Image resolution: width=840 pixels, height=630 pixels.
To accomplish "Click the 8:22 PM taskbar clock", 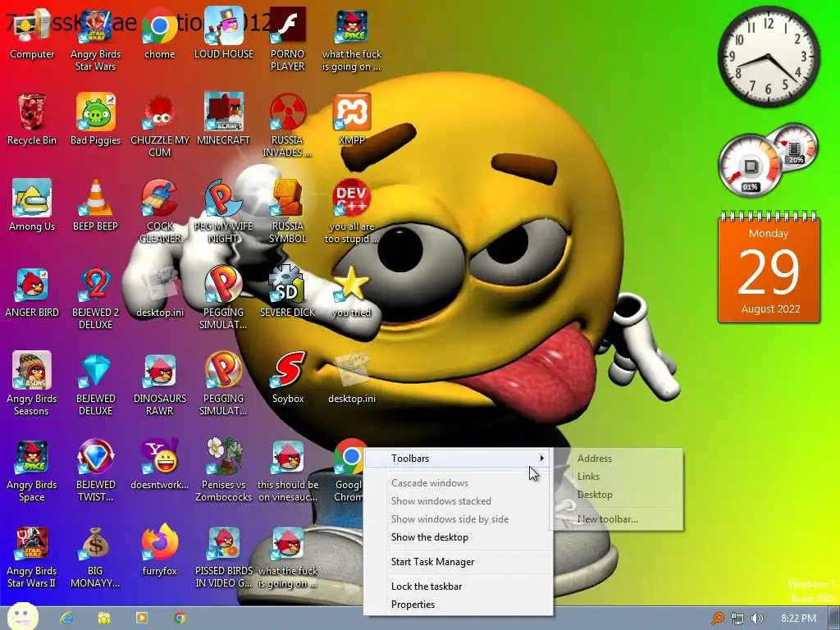I will click(798, 619).
